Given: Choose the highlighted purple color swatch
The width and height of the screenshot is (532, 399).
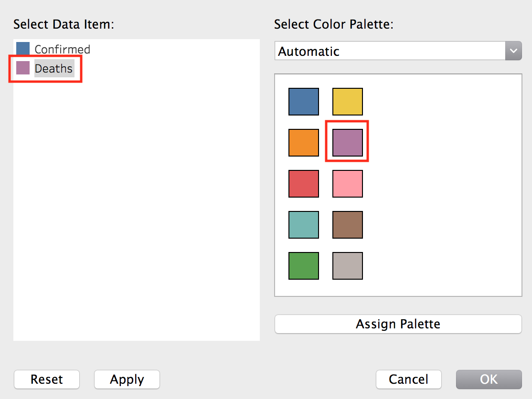Looking at the screenshot, I should click(347, 142).
